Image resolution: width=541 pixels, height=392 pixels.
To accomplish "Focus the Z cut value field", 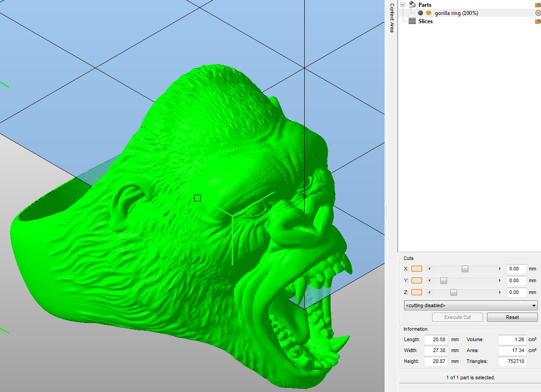I will (x=517, y=292).
